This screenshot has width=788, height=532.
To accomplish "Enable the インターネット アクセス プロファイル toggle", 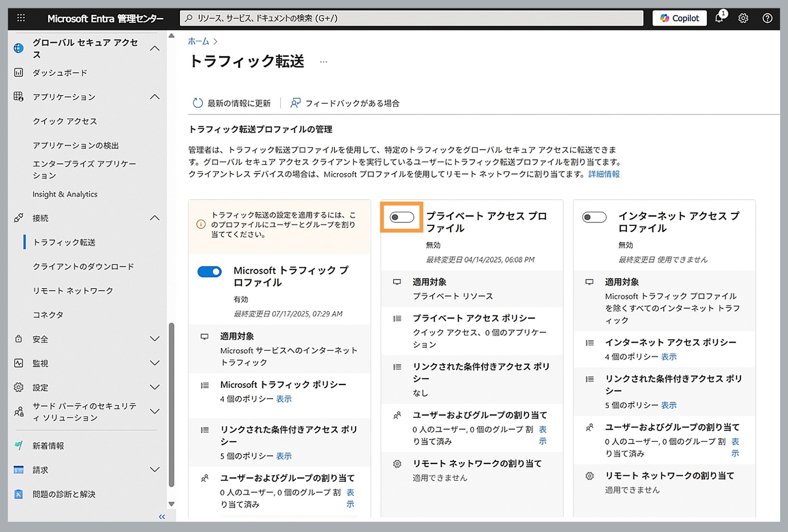I will (x=594, y=217).
